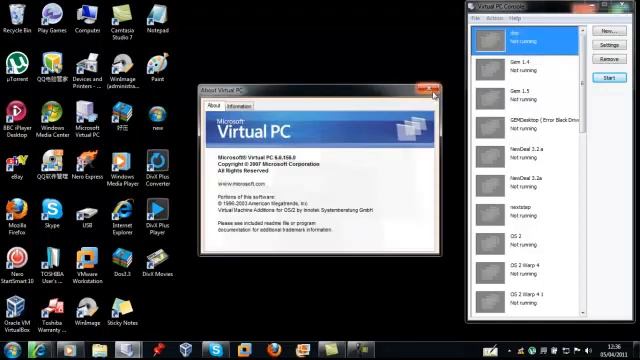This screenshot has height=360, width=640.
Task: Select GEMDesktop virtual machine entry
Action: 525,127
